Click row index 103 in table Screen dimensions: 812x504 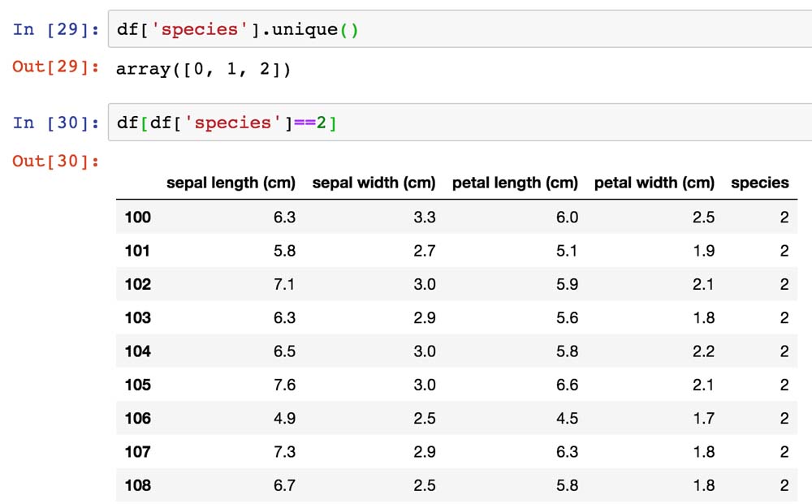coord(137,317)
